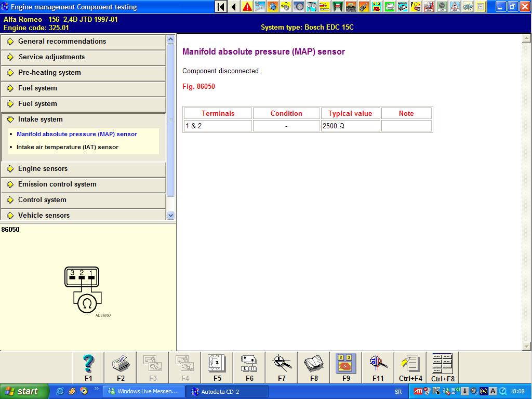Click the F7 magnifier crosshair icon
532x399 pixels.
coord(282,368)
